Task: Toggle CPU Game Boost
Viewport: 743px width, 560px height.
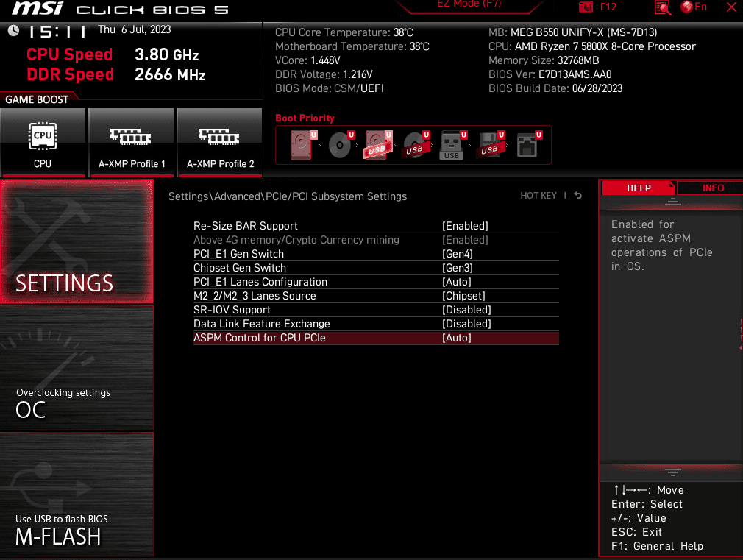Action: (x=43, y=143)
